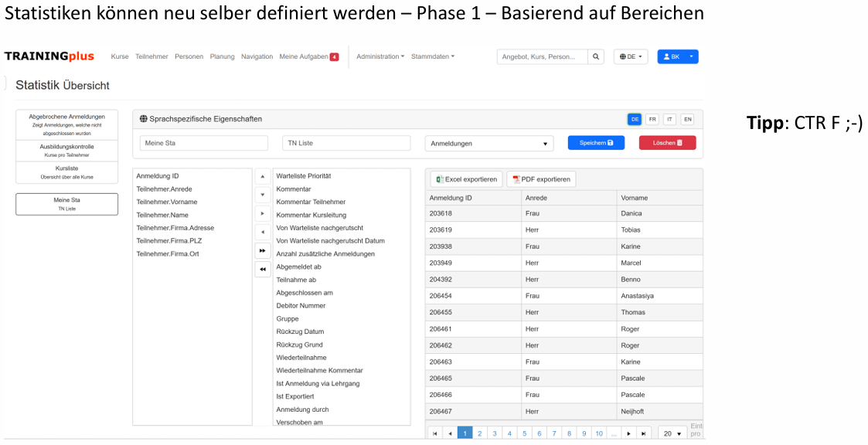Click the Excel exportieren button
This screenshot has width=868, height=445.
466,179
